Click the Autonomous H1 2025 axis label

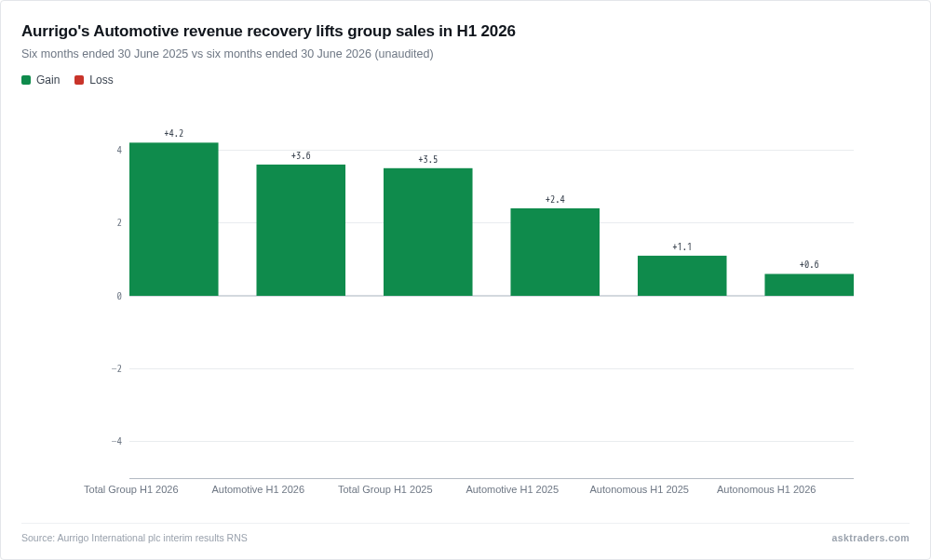tap(640, 489)
